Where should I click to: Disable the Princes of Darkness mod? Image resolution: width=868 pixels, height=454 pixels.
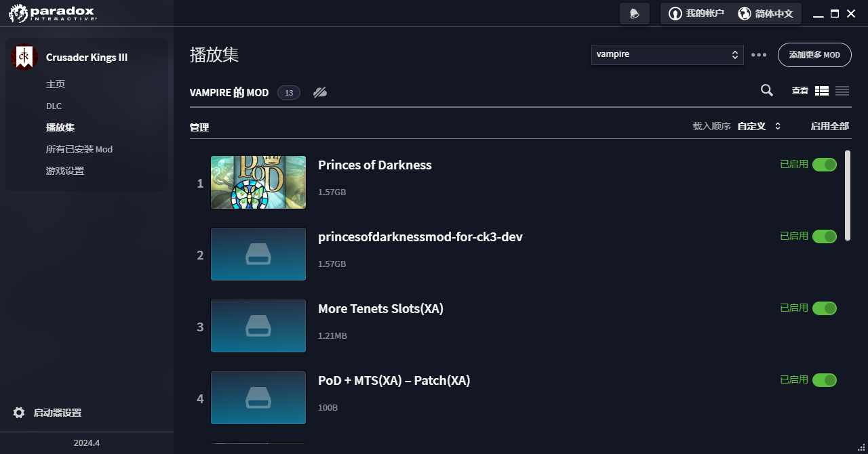point(825,165)
